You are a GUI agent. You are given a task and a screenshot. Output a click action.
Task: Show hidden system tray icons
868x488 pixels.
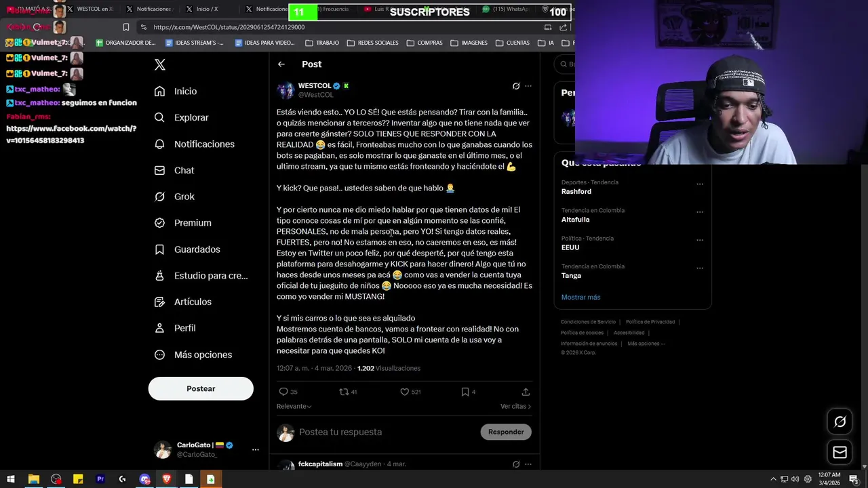(773, 479)
